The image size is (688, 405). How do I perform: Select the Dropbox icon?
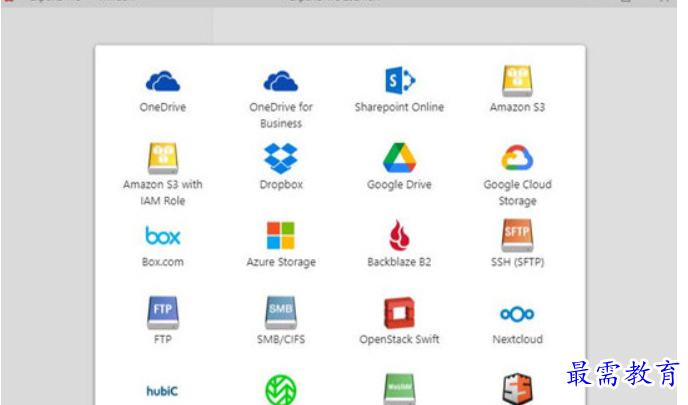pyautogui.click(x=281, y=158)
